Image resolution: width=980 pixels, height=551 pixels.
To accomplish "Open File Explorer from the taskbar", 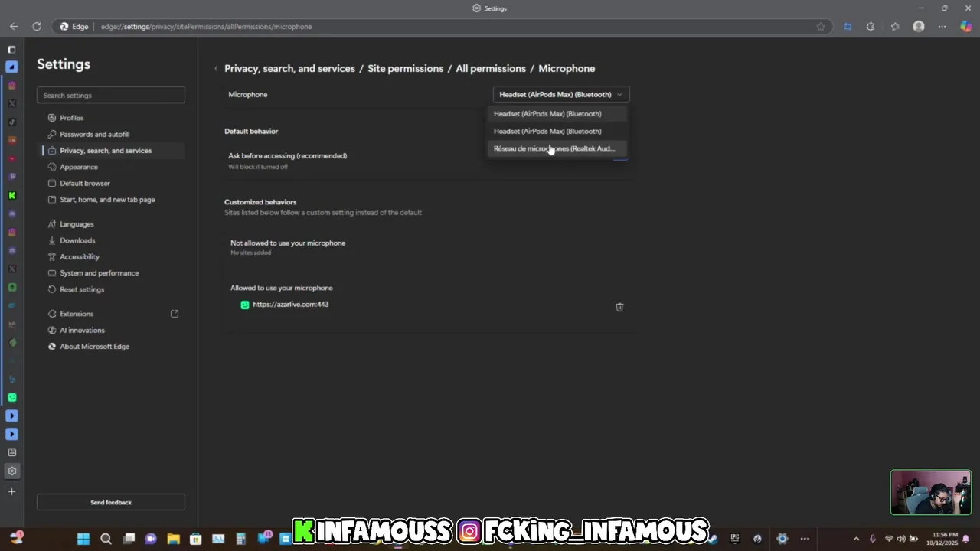I will click(173, 539).
